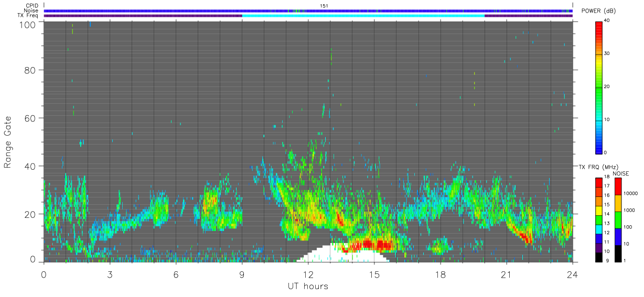Image resolution: width=644 pixels, height=297 pixels.
Task: Pick the black 9-10 MHz frequency swatch
Action: (598, 257)
